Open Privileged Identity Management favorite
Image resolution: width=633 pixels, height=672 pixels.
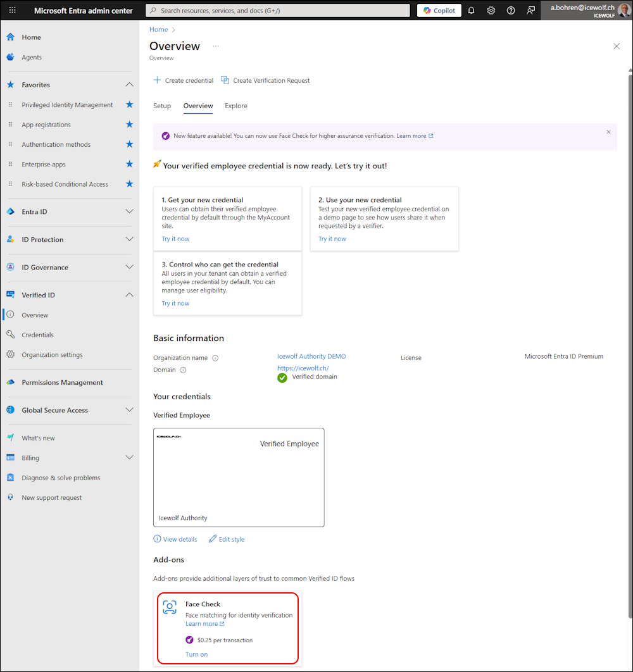click(x=67, y=104)
